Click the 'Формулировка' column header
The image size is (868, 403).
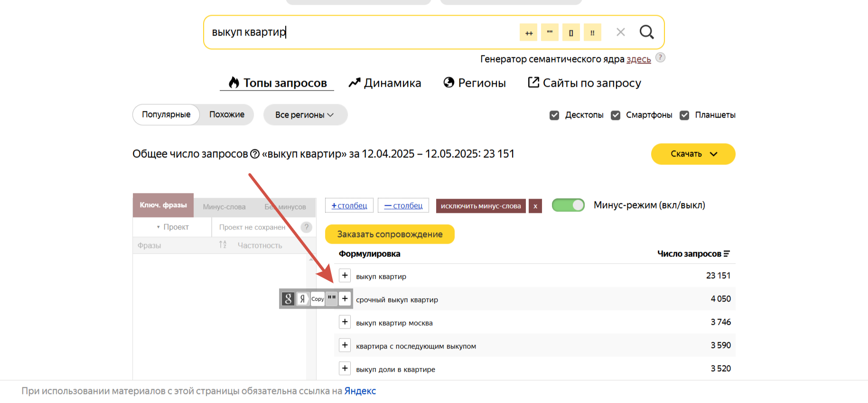tap(370, 254)
